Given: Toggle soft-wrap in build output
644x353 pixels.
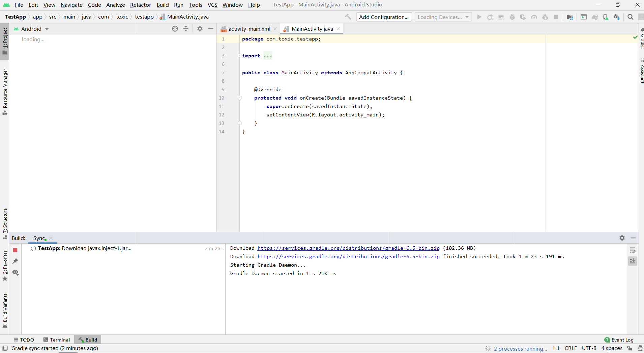Looking at the screenshot, I should tap(633, 250).
